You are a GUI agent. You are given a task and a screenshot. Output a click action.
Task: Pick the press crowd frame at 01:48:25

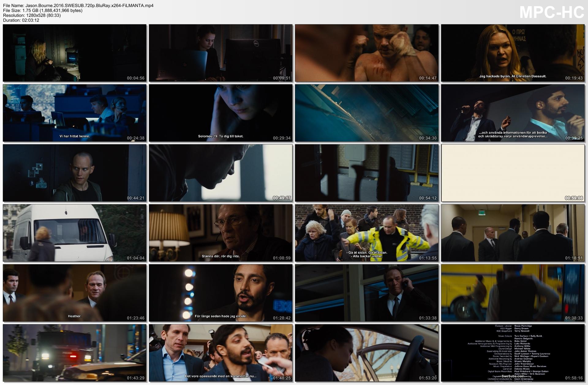[221, 353]
